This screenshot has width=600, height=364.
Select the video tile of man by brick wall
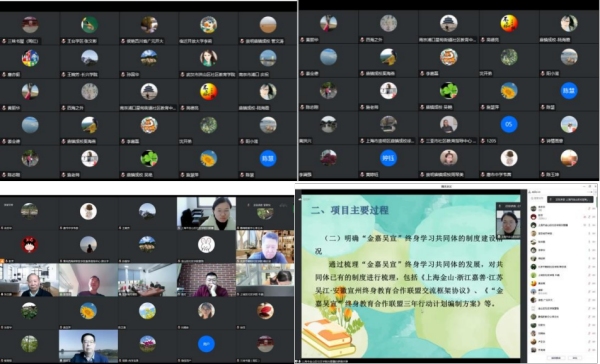(x=206, y=280)
